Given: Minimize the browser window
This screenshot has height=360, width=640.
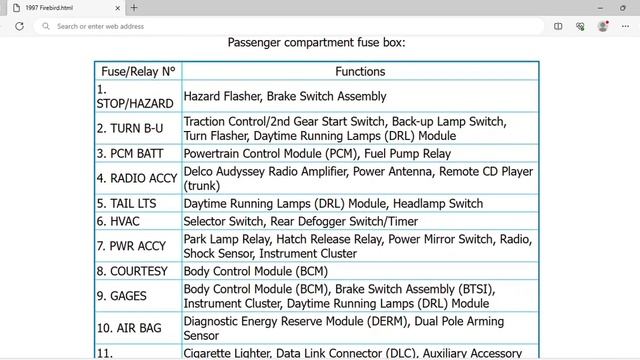Looking at the screenshot, I should tap(600, 8).
